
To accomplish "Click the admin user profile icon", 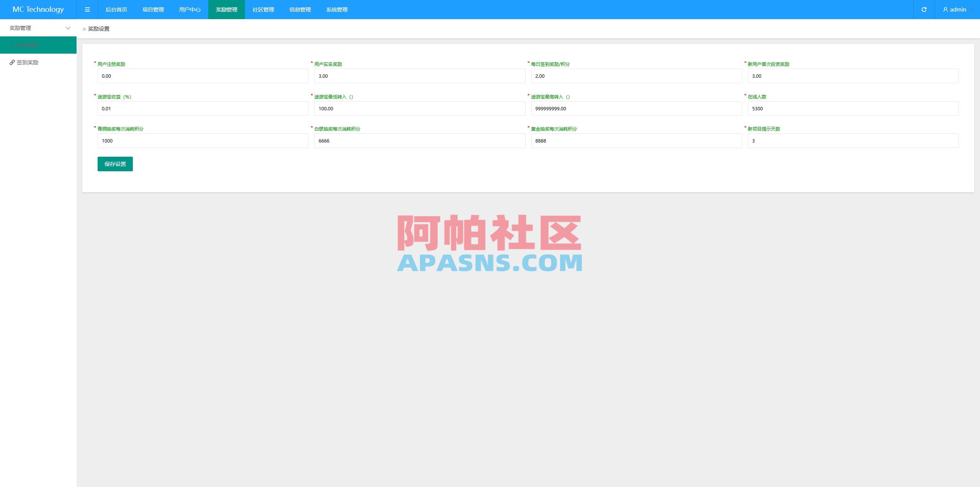I will coord(945,9).
